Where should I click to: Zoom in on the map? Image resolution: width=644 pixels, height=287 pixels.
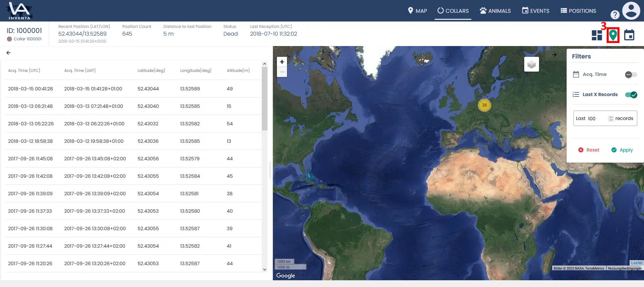coord(282,62)
